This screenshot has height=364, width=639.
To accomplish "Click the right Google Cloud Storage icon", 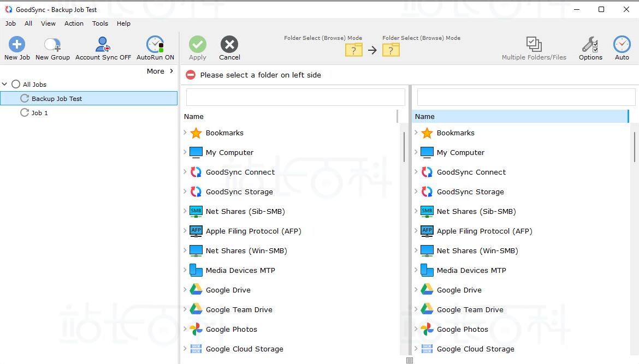I will pos(427,349).
